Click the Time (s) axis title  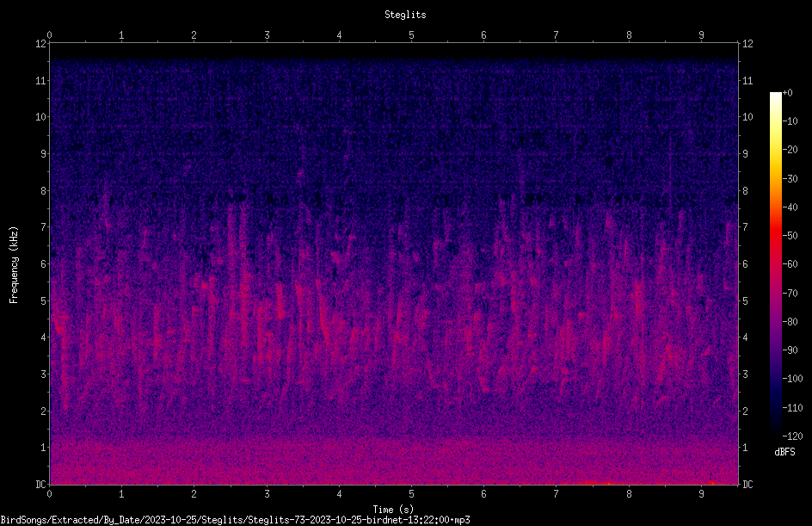393,510
